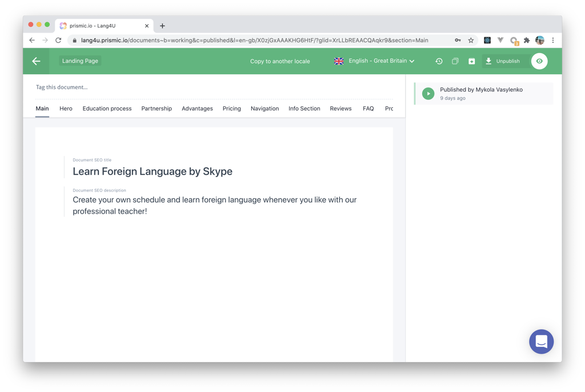Click the site lock icon
This screenshot has width=585, height=392.
coord(75,41)
